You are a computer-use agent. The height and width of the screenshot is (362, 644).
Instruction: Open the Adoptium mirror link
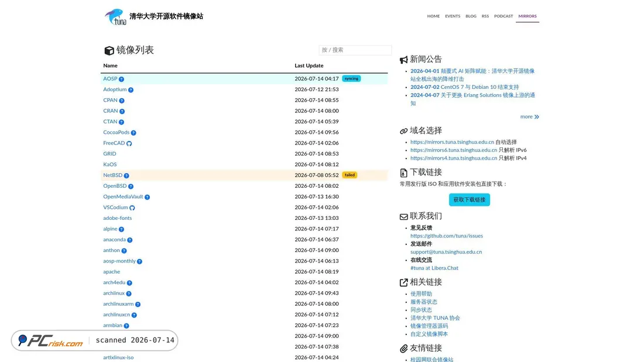(115, 89)
